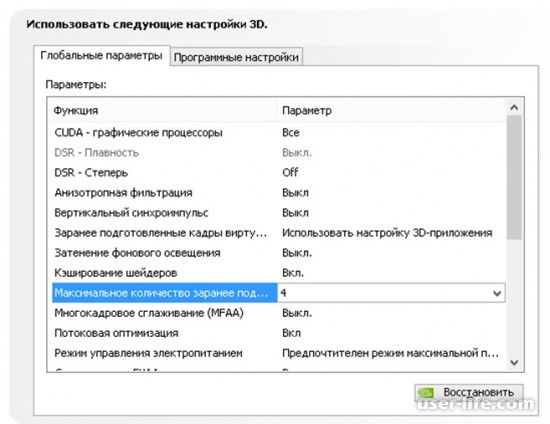Click the vertical scrollbar thumb

click(514, 177)
